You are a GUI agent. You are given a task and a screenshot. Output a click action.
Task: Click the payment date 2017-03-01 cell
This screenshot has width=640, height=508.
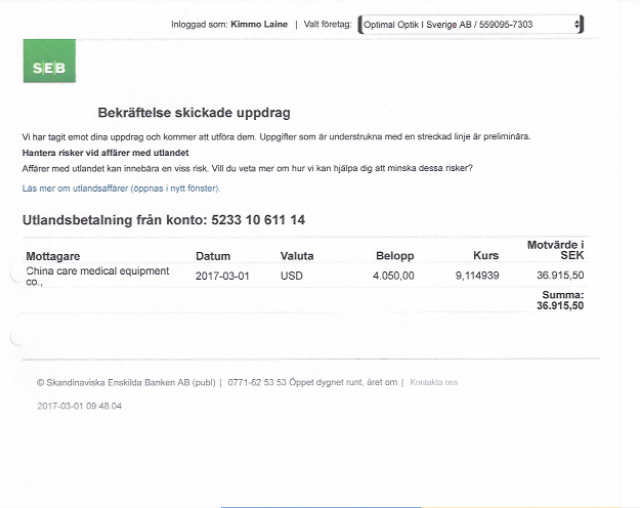(x=222, y=276)
